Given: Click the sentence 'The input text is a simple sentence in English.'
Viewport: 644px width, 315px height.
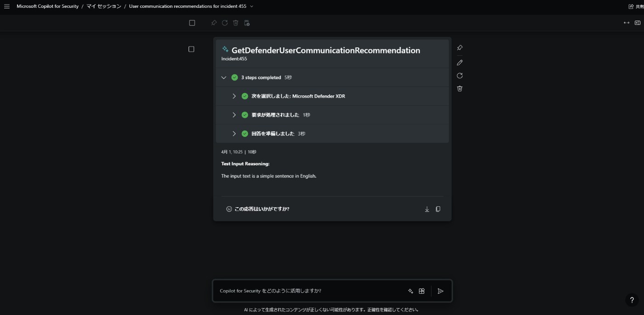Looking at the screenshot, I should (269, 176).
